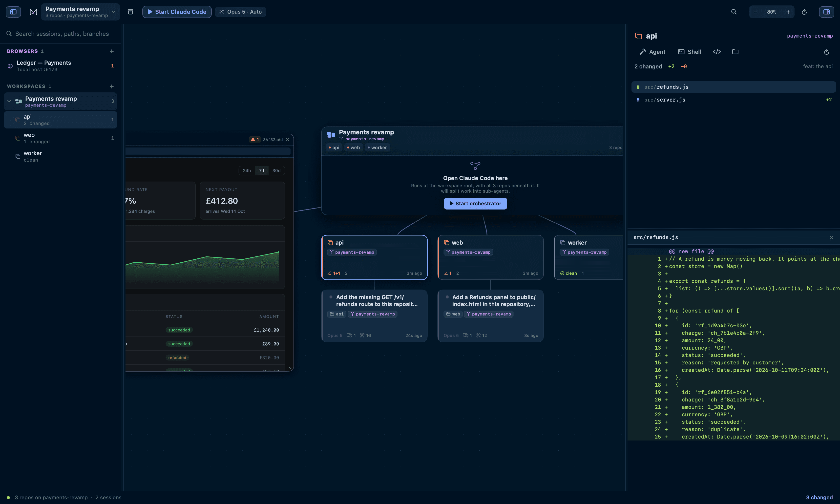The image size is (840, 504).
Task: Refresh the api panel changes
Action: coord(826,52)
